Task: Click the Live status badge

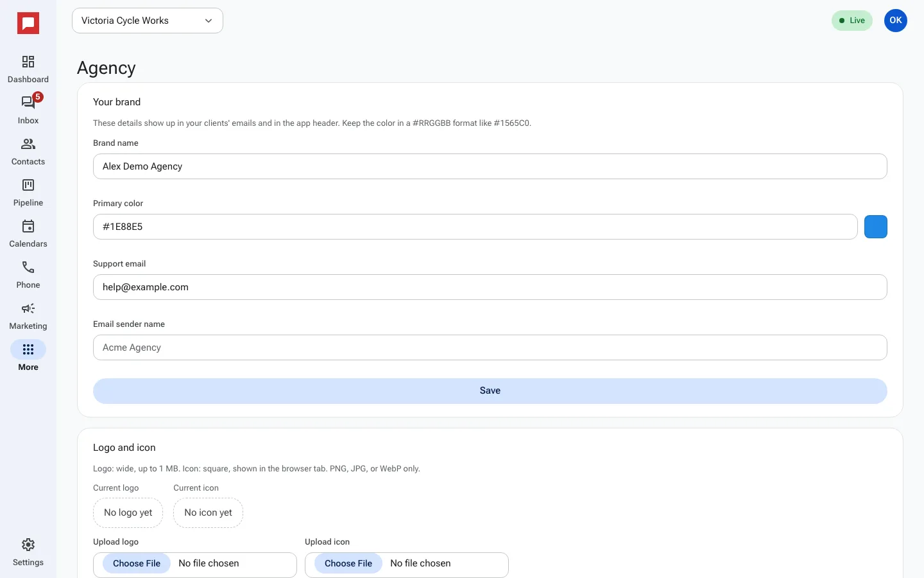Action: pos(852,21)
